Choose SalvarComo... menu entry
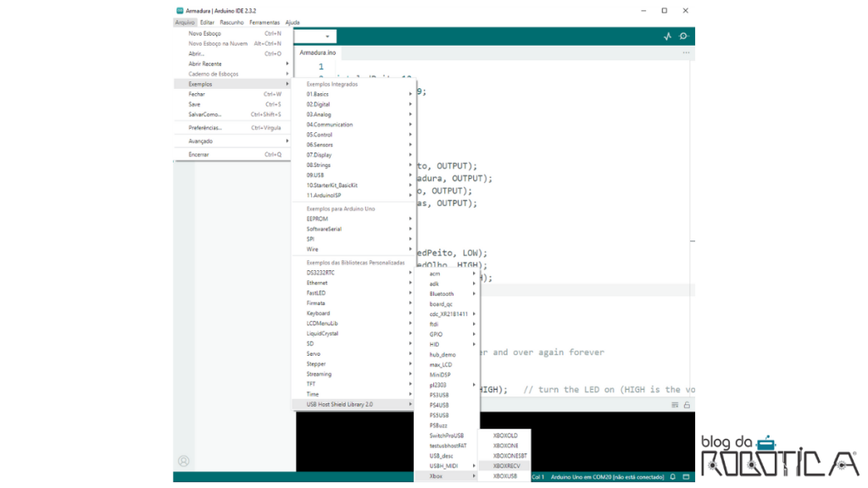The width and height of the screenshot is (868, 488). point(232,114)
